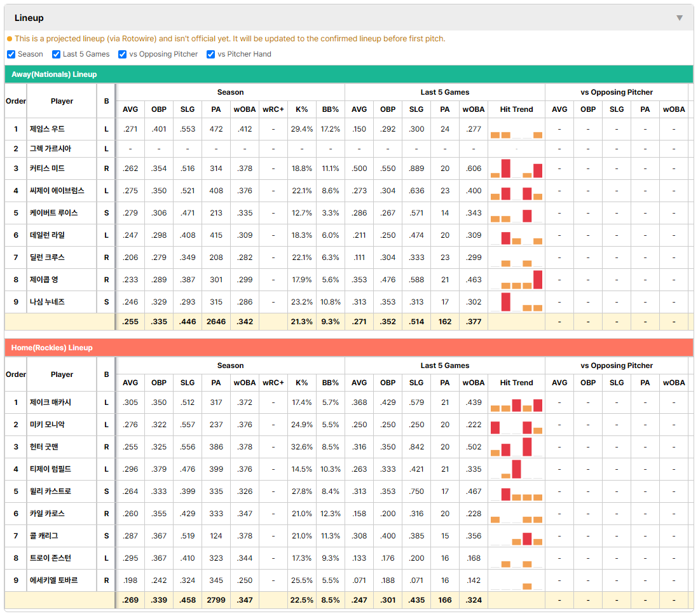Click 제이콥 영 hit trend chart

click(x=516, y=280)
